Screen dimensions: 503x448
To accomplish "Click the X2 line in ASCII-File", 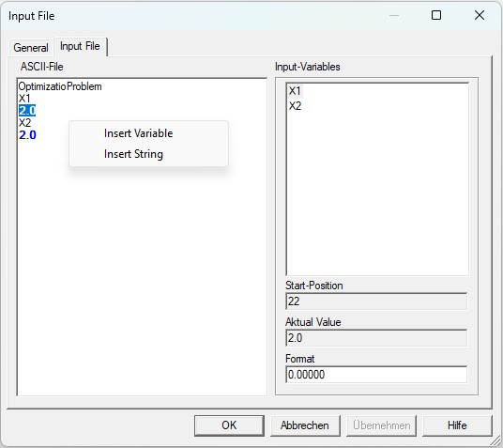I will click(24, 123).
